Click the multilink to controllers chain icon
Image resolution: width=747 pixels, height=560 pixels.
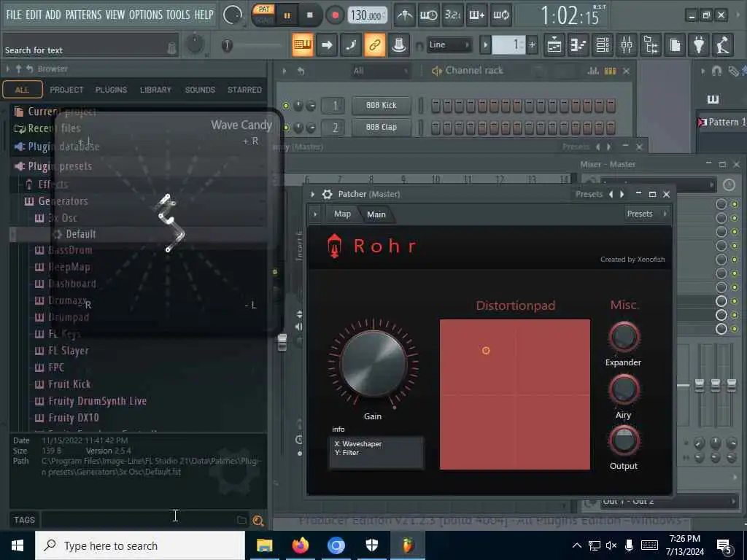pyautogui.click(x=374, y=45)
